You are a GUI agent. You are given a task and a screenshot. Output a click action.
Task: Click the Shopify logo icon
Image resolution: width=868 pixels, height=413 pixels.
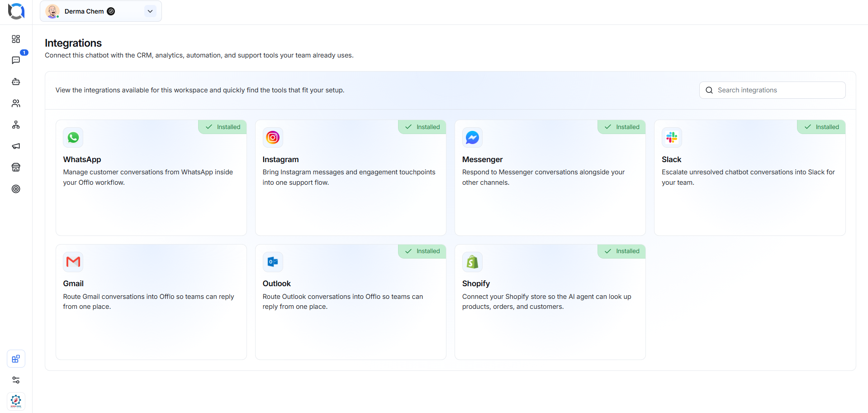point(472,262)
